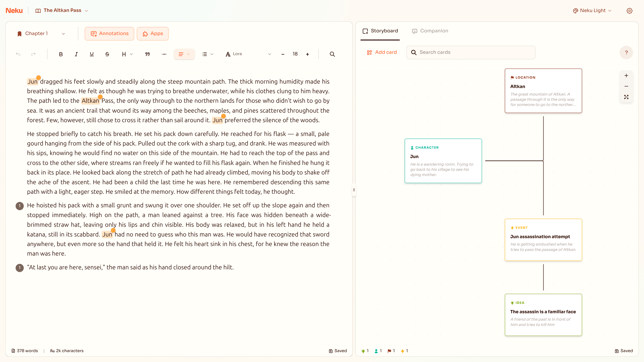Click the IDEA bulb icon on idea card

pyautogui.click(x=512, y=303)
